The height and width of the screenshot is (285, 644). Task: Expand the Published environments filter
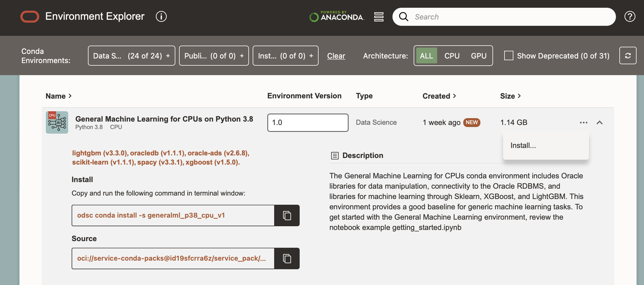tap(214, 56)
